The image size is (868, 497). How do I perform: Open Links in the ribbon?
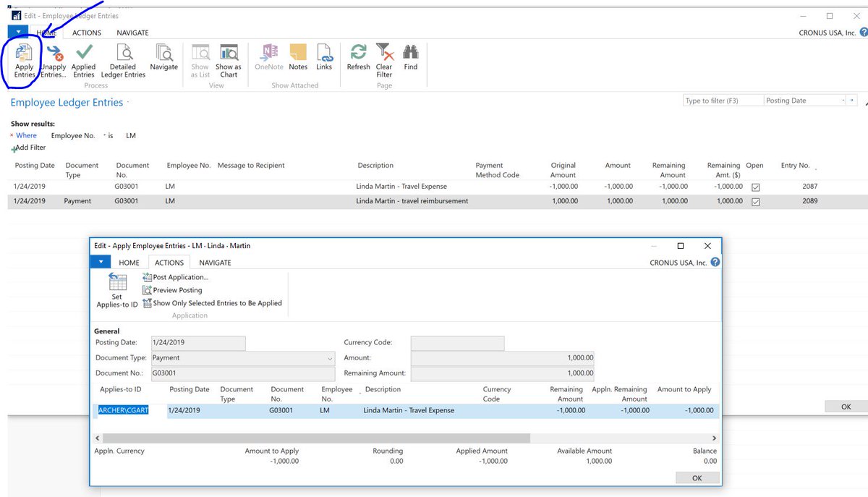pos(324,58)
